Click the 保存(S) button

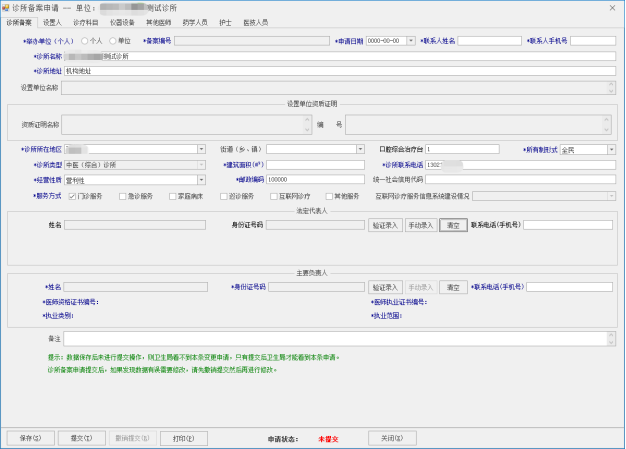pos(30,438)
